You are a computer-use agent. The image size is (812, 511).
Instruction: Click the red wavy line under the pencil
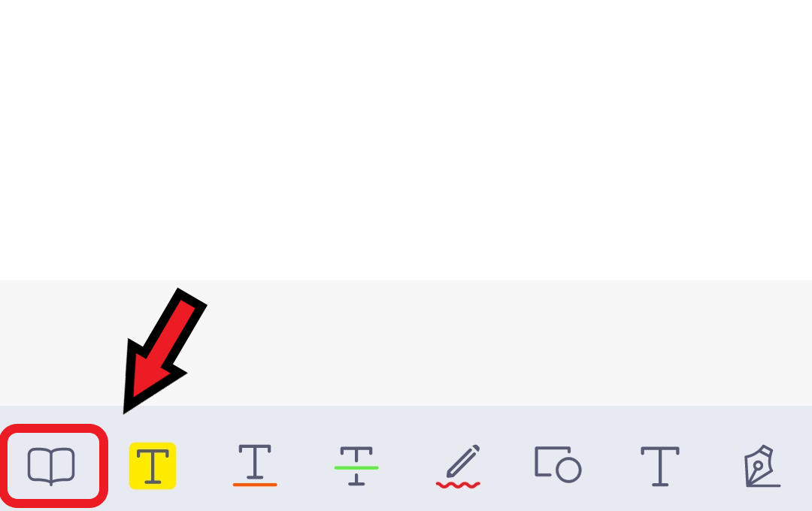pyautogui.click(x=459, y=485)
